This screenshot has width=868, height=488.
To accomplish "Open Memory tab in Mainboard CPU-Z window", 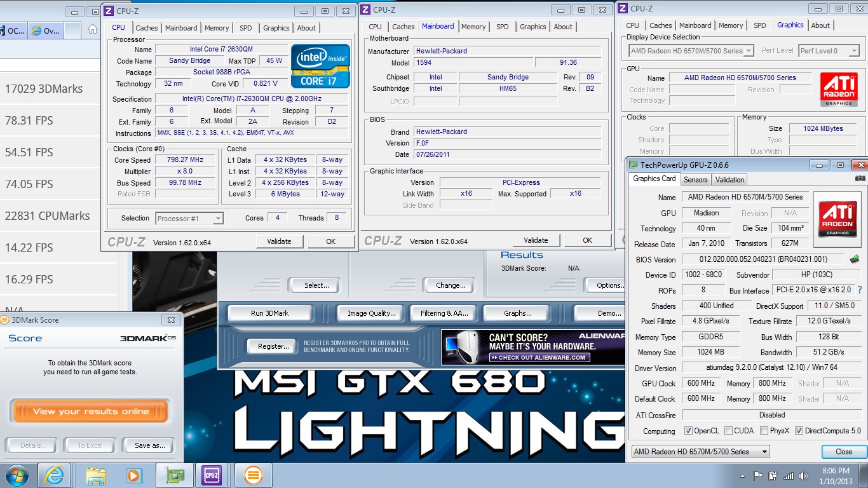I will tap(473, 27).
